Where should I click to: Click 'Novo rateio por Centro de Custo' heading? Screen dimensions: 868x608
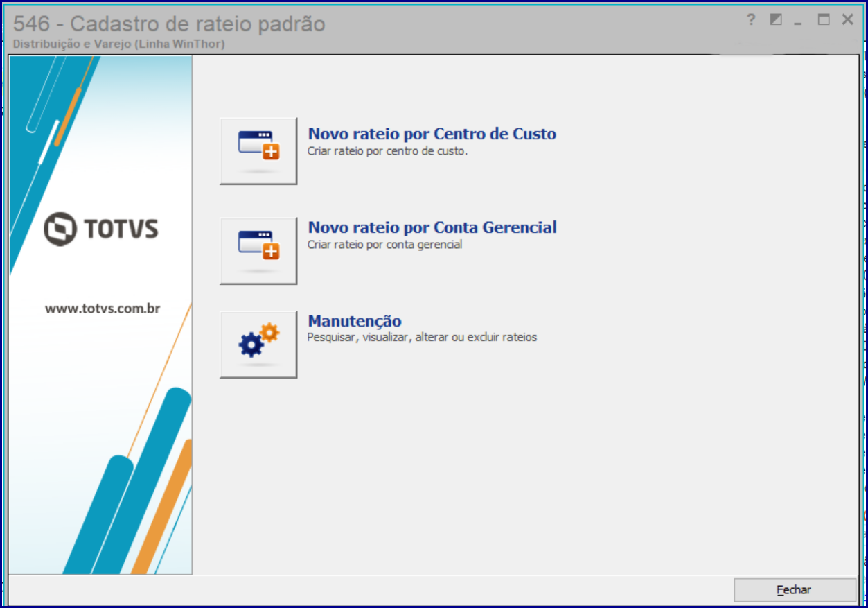tap(432, 134)
